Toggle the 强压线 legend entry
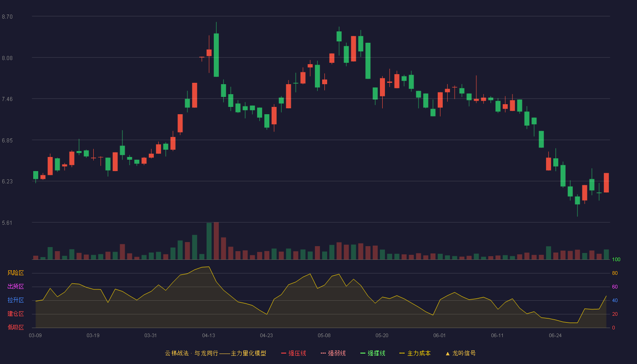 tap(293, 353)
